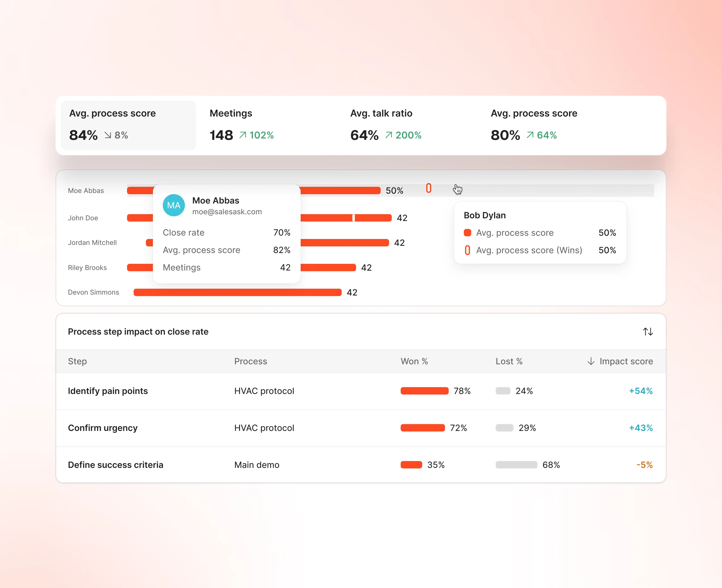Image resolution: width=722 pixels, height=588 pixels.
Task: Click the Riley Brooks row label
Action: [87, 268]
